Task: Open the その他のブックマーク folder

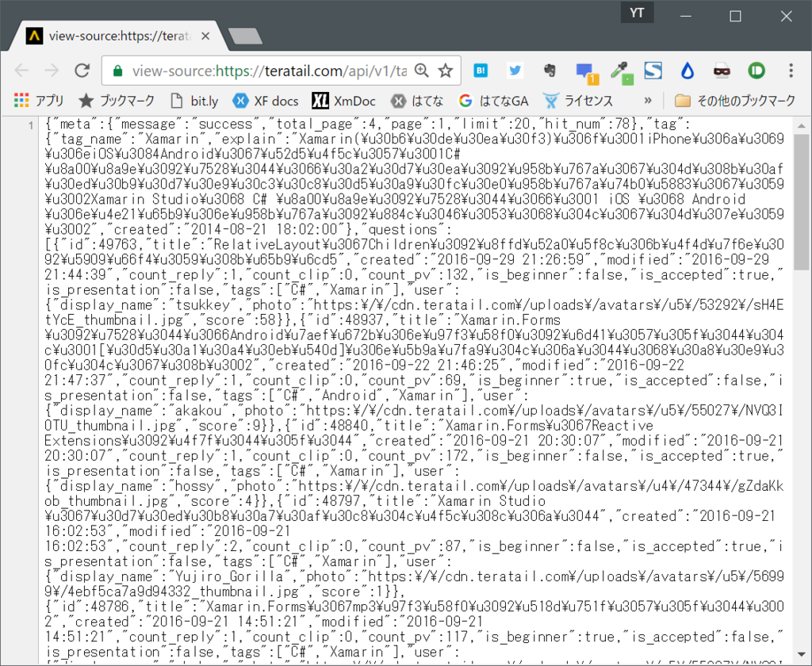Action: click(735, 101)
